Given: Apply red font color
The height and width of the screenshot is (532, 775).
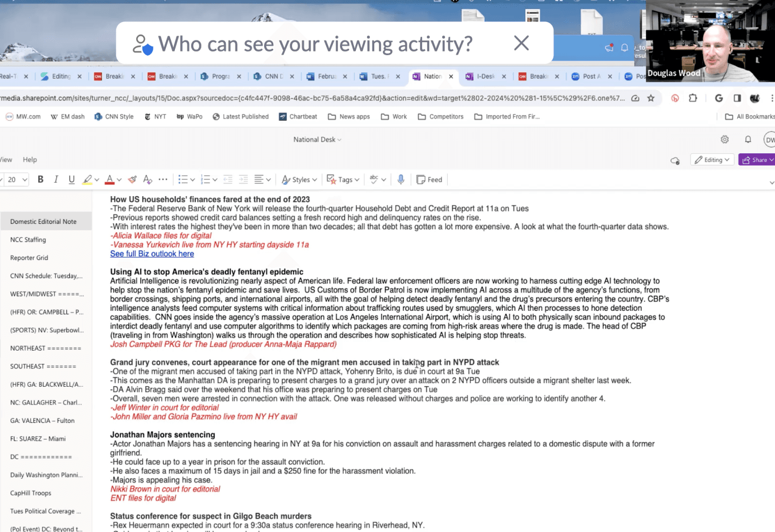Looking at the screenshot, I should [109, 179].
